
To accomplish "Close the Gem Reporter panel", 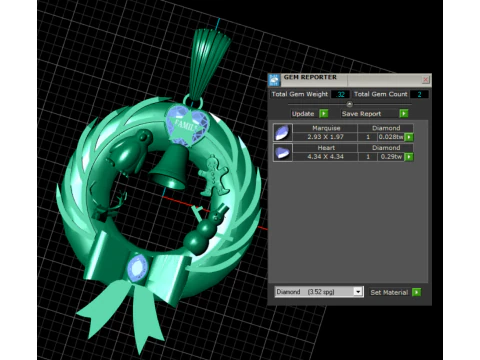I will click(x=425, y=80).
